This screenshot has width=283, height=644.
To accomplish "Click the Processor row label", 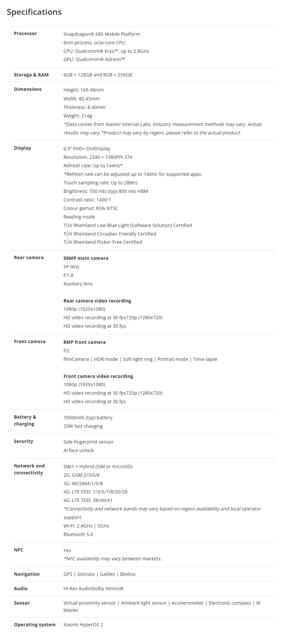I will [x=25, y=33].
